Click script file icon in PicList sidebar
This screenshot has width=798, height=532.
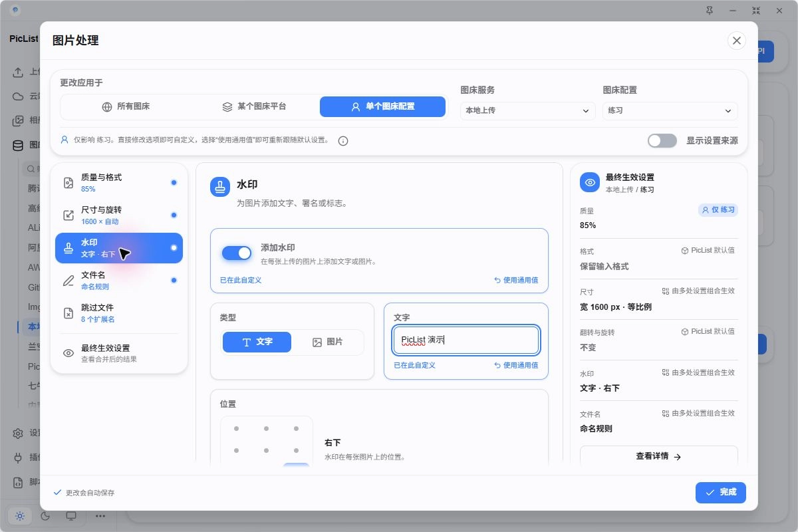[19, 481]
